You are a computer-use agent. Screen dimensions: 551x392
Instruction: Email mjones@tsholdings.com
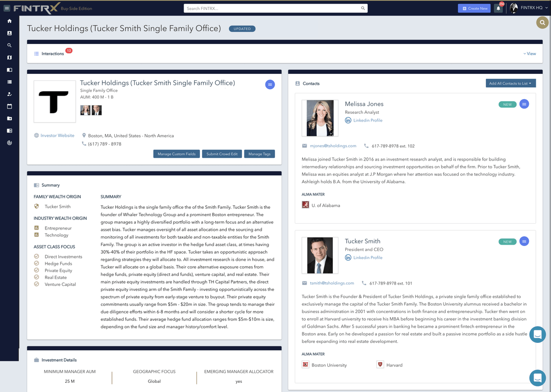[333, 146]
